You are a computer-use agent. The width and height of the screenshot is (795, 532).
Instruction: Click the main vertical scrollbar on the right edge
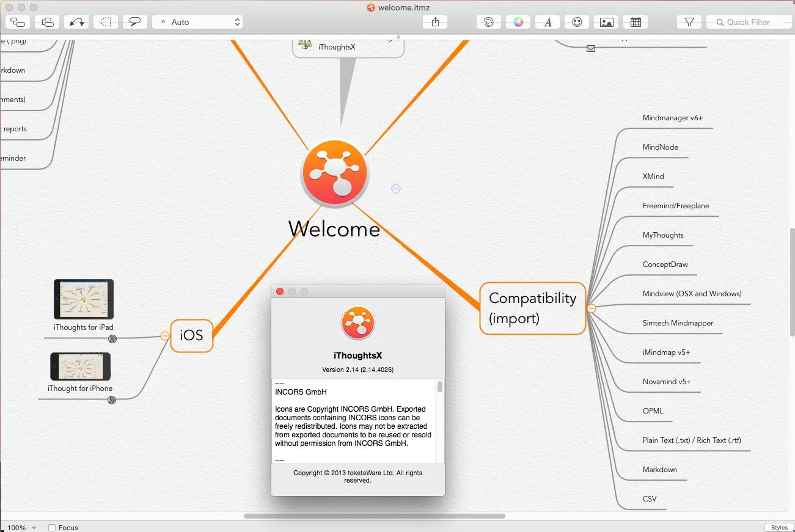pyautogui.click(x=793, y=282)
